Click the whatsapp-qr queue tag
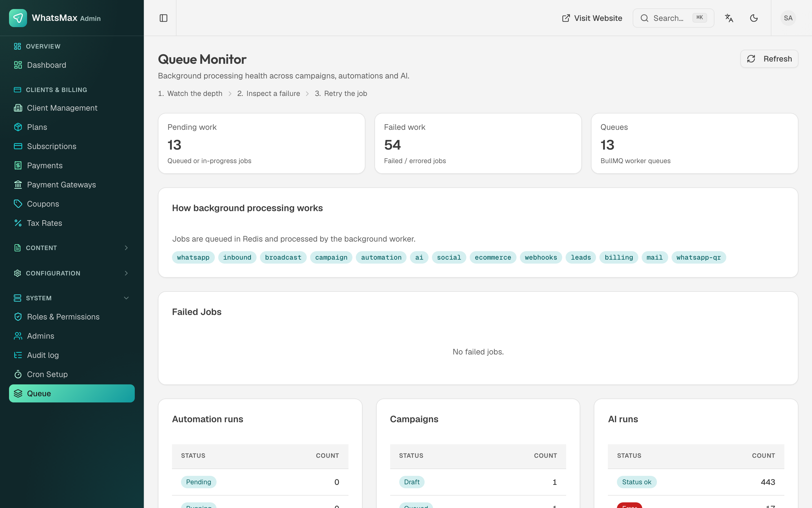 [x=699, y=257]
